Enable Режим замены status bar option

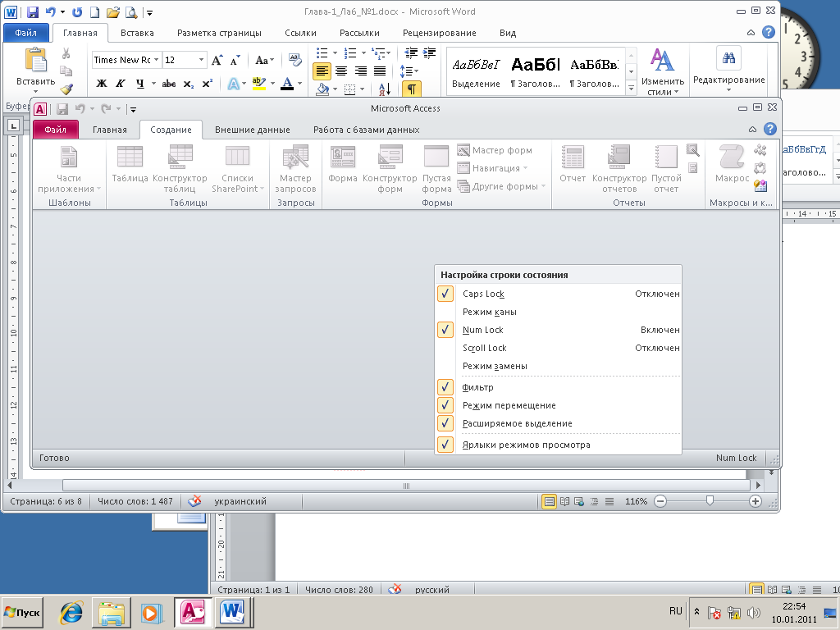[x=558, y=366]
